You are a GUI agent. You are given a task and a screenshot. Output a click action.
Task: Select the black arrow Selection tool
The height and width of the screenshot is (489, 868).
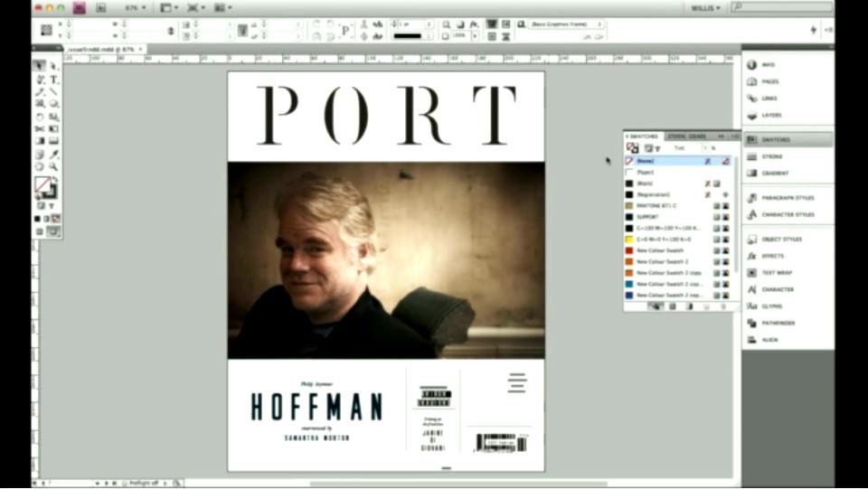[39, 66]
